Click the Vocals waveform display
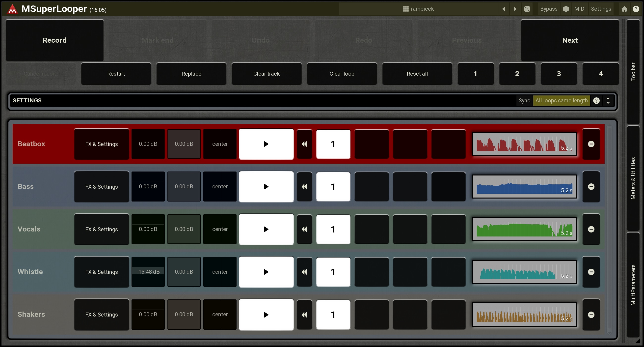Viewport: 644px width, 347px height. [x=524, y=229]
